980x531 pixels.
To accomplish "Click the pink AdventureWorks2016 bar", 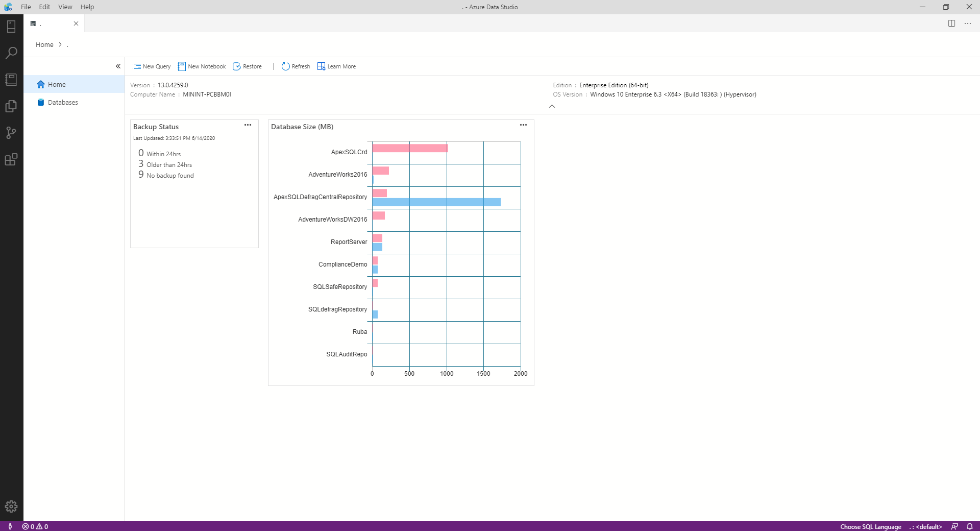I will click(381, 171).
